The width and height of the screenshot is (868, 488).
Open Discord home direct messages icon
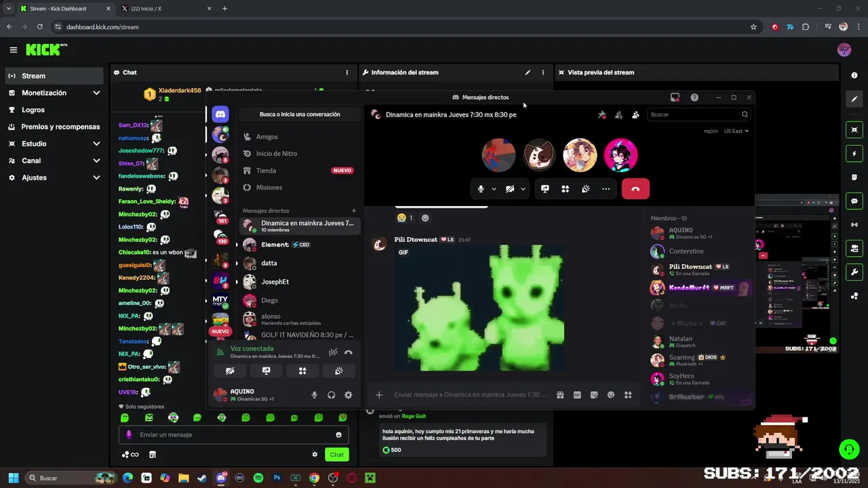[x=220, y=114]
